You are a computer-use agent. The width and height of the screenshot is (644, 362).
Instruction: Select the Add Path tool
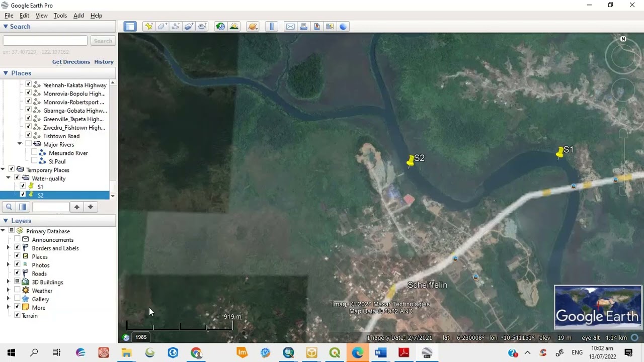pos(176,27)
